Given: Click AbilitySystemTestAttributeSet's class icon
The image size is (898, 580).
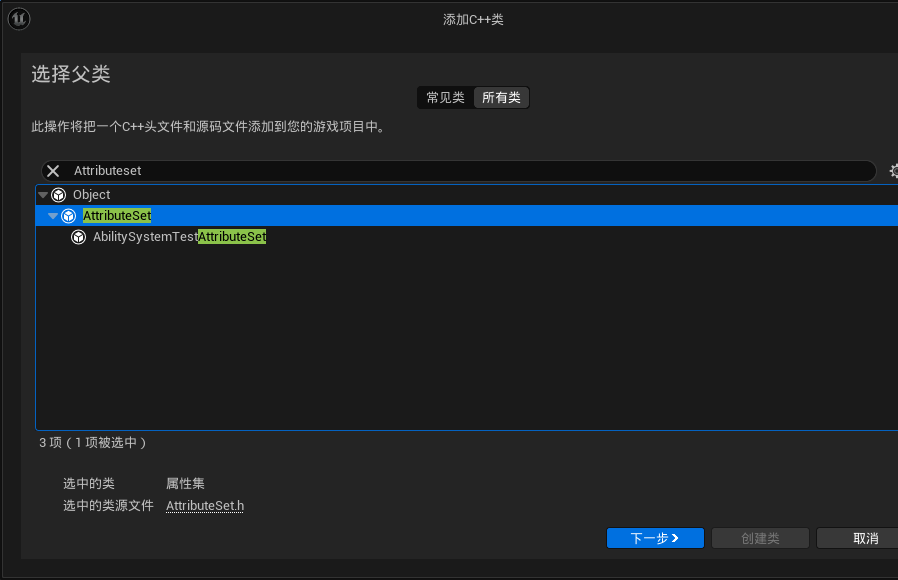Looking at the screenshot, I should (79, 237).
